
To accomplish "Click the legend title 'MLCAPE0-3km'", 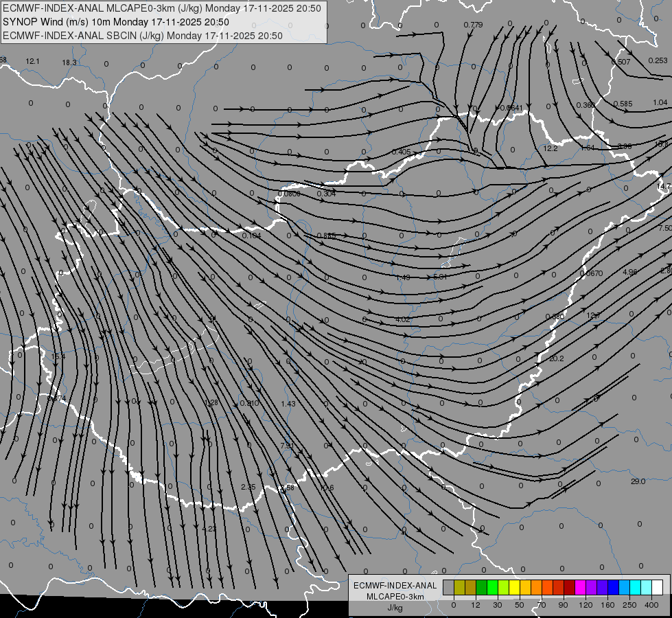I will point(395,597).
